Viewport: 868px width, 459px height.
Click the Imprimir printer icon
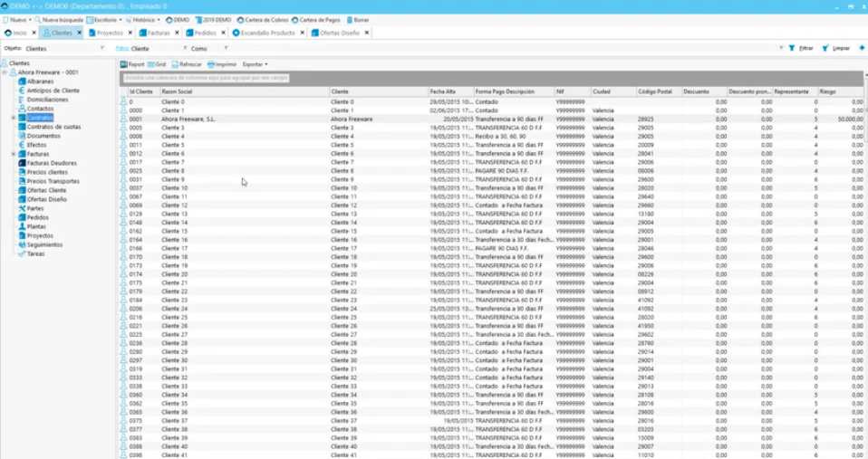tap(211, 64)
